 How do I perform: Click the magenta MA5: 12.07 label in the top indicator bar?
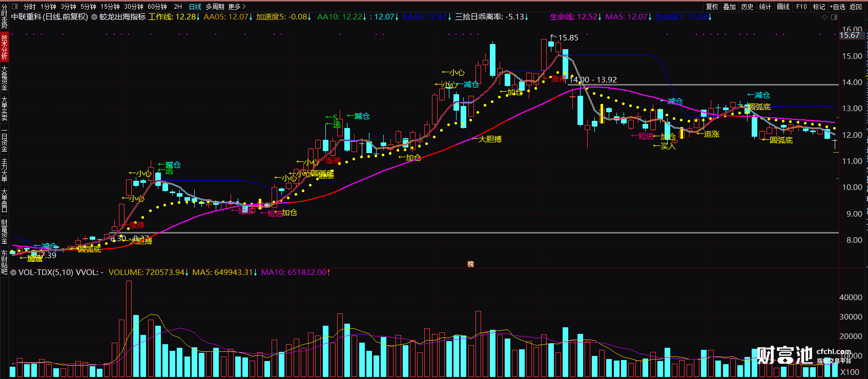click(628, 17)
